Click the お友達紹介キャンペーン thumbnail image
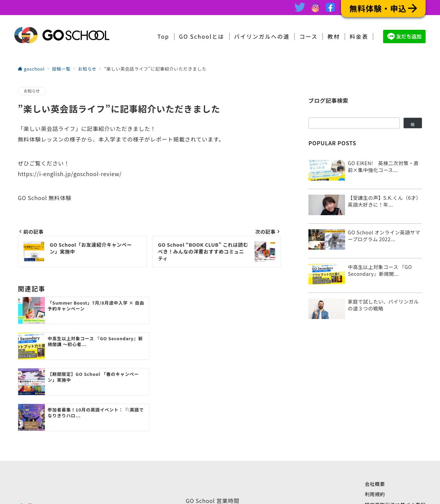This screenshot has height=504, width=440. [x=34, y=251]
